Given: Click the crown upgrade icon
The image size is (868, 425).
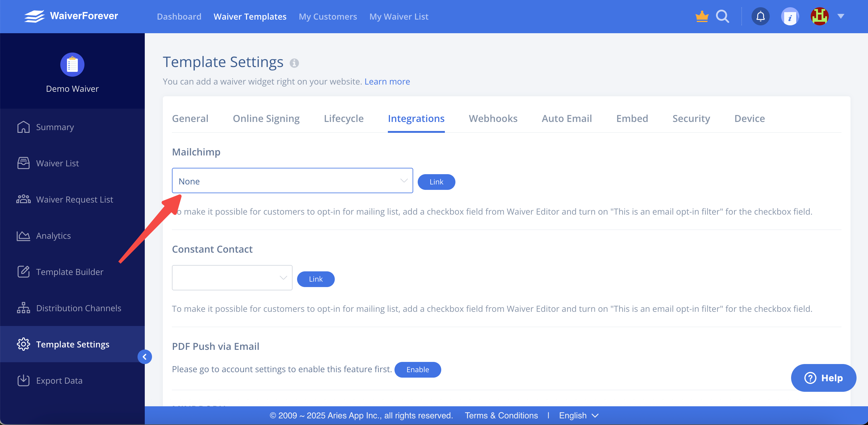Looking at the screenshot, I should pyautogui.click(x=702, y=16).
